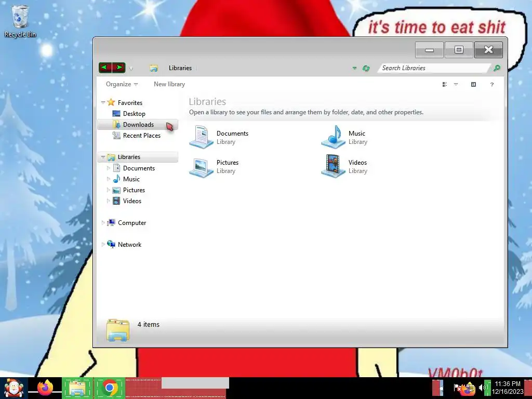This screenshot has width=532, height=399.
Task: Select the Pictures Library item in content area
Action: pyautogui.click(x=214, y=166)
